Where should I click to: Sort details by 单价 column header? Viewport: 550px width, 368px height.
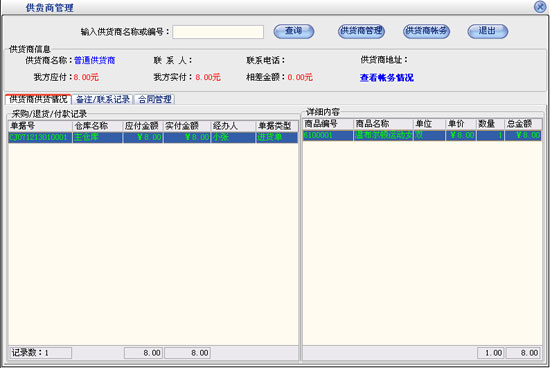[x=461, y=124]
